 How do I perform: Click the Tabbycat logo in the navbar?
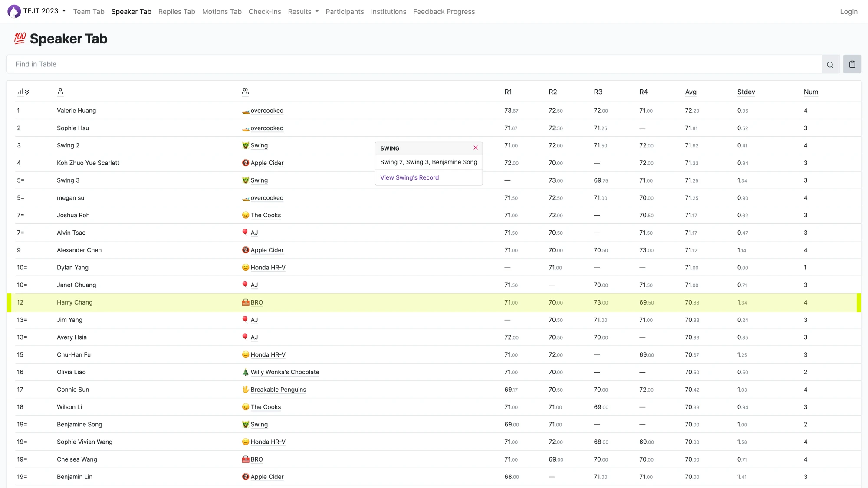(x=13, y=11)
